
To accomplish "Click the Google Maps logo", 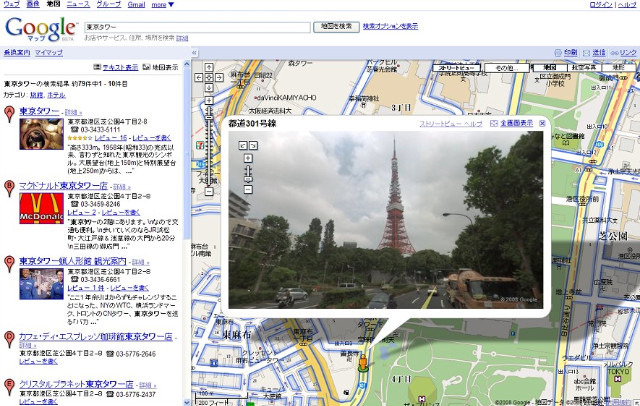I will (x=40, y=29).
